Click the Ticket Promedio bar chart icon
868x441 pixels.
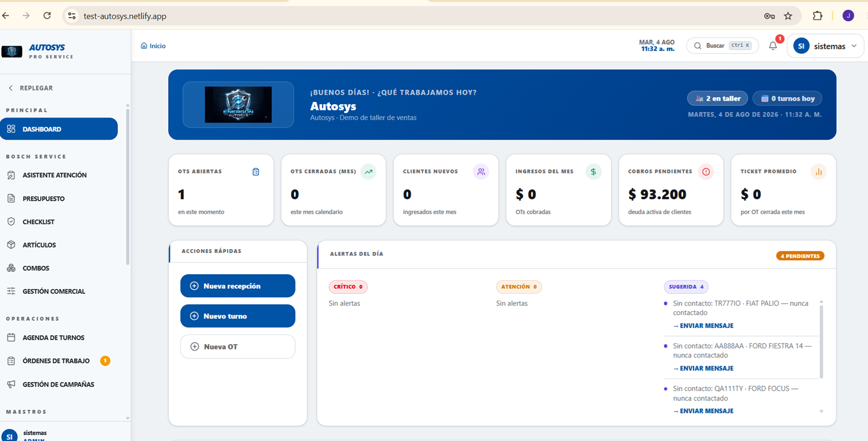[x=818, y=172]
